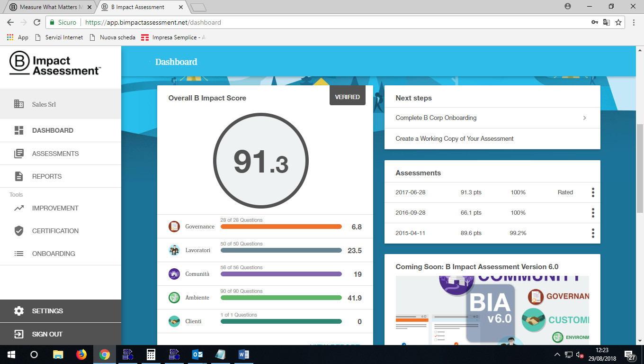Click the Lavoratori category icon
644x364 pixels.
click(174, 250)
